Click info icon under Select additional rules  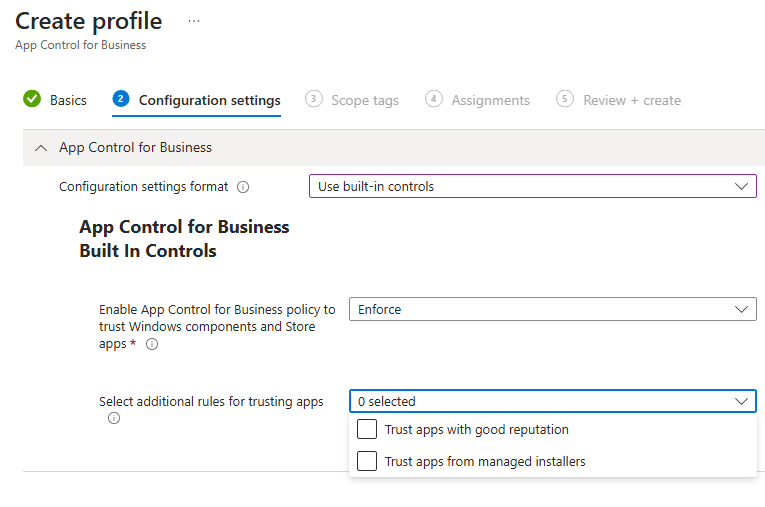tap(114, 419)
